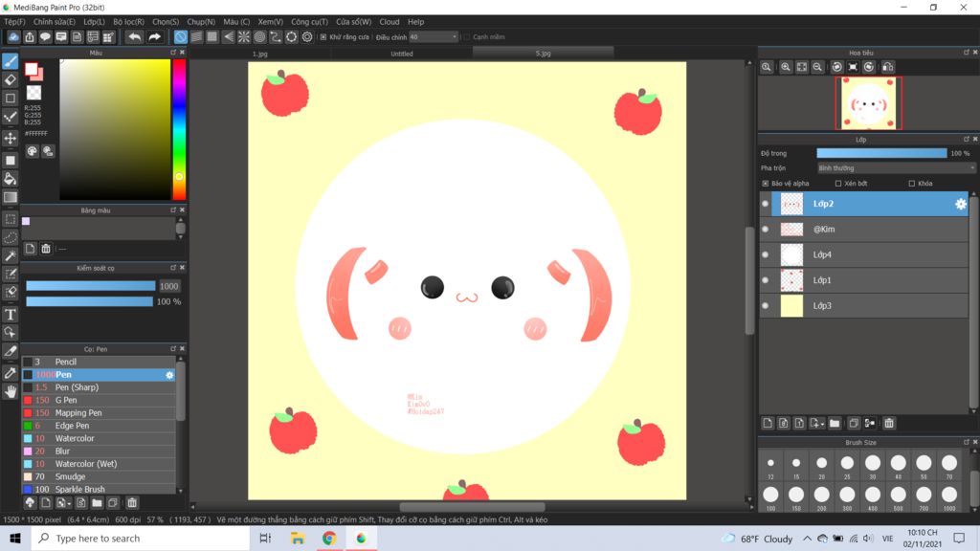Choose the Lasso select tool
The image size is (980, 551).
click(x=10, y=237)
